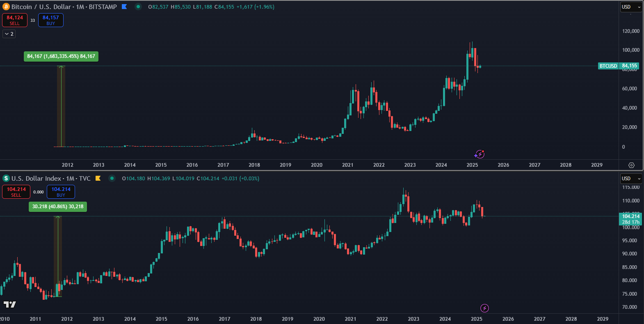The height and width of the screenshot is (324, 644).
Task: Click 2026 on the Dollar Index time axis
Action: (508, 319)
